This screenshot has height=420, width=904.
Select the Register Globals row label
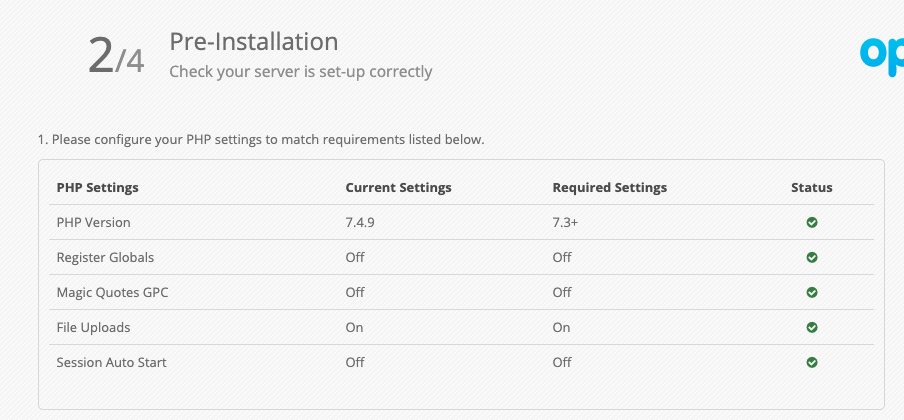pos(105,258)
